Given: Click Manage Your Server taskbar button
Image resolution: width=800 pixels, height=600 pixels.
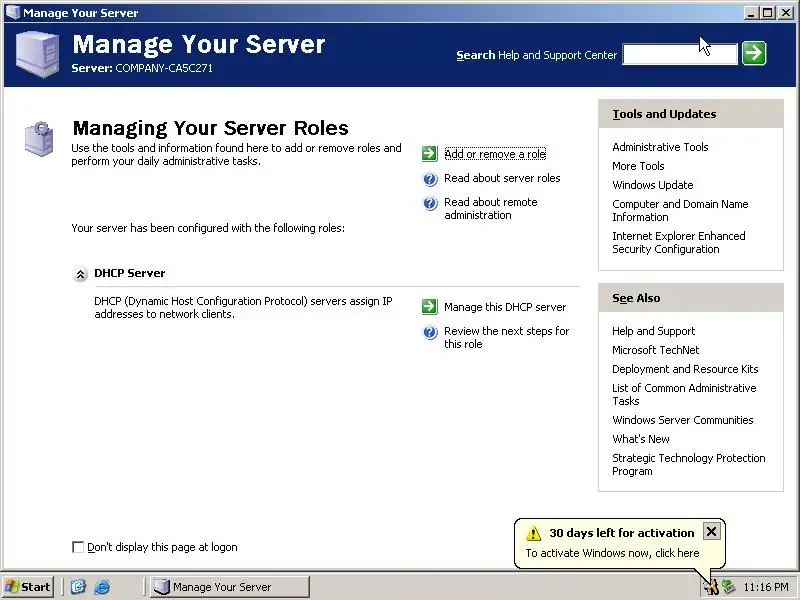Looking at the screenshot, I should pyautogui.click(x=230, y=587).
